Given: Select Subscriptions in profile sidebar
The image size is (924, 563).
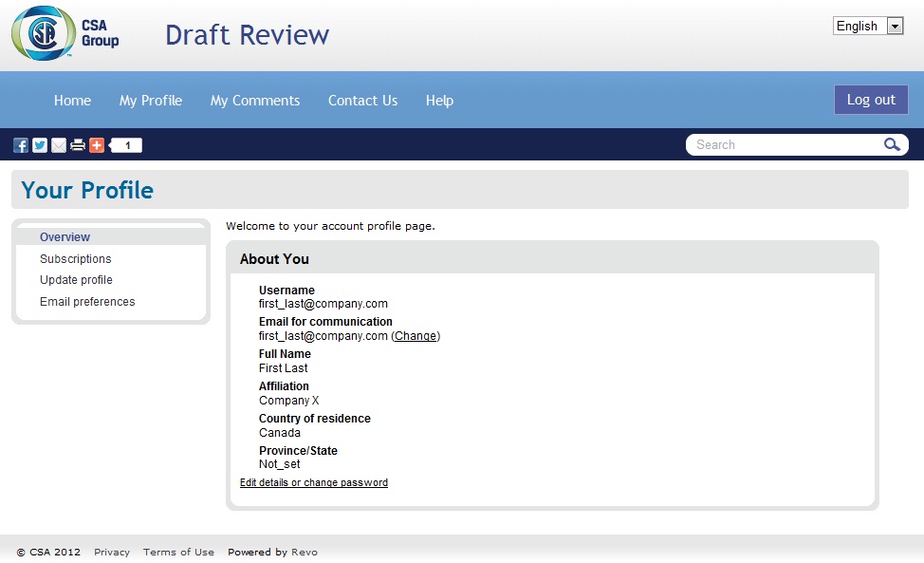Looking at the screenshot, I should click(x=76, y=259).
